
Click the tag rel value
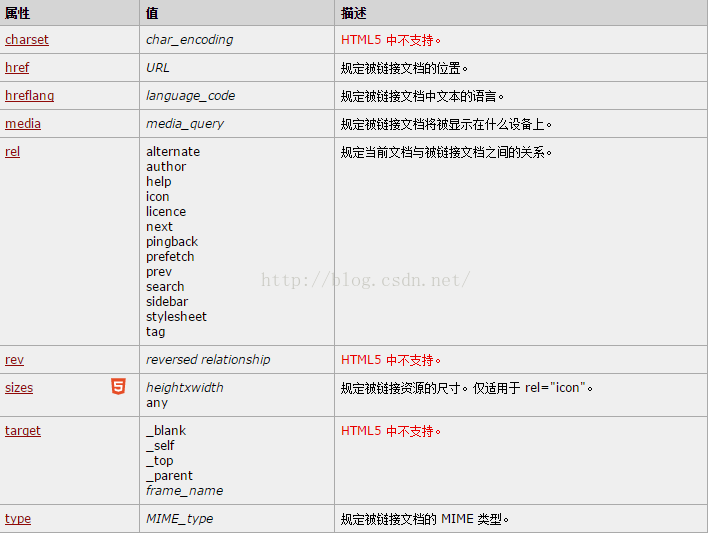click(155, 332)
